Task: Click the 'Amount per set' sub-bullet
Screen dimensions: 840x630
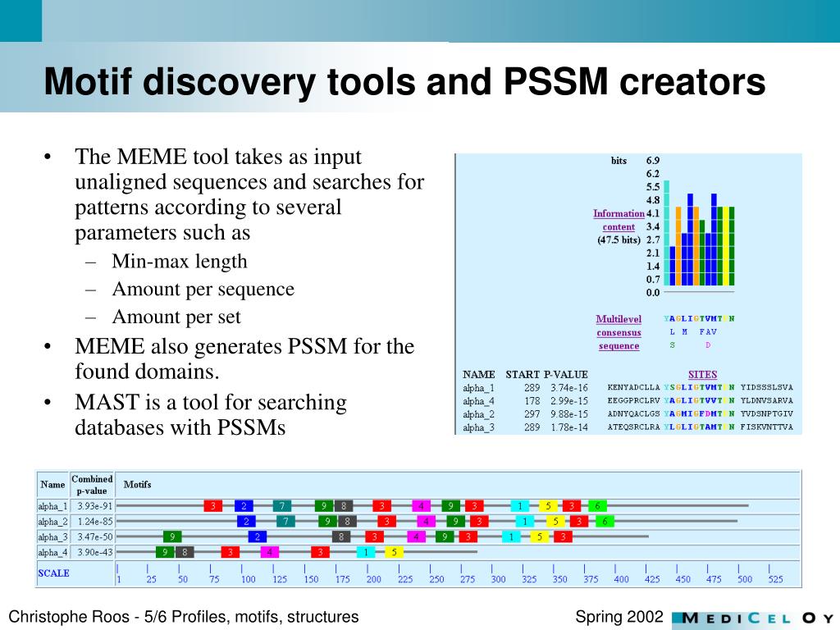Action: (176, 317)
